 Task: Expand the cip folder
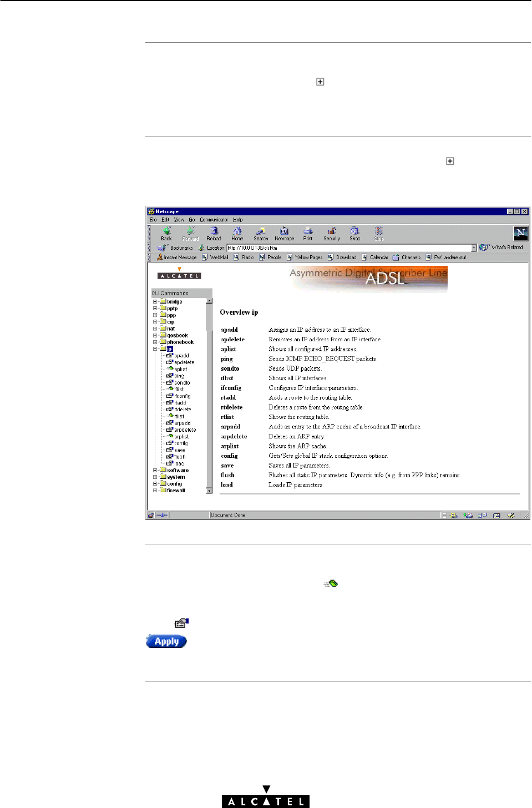[x=155, y=322]
